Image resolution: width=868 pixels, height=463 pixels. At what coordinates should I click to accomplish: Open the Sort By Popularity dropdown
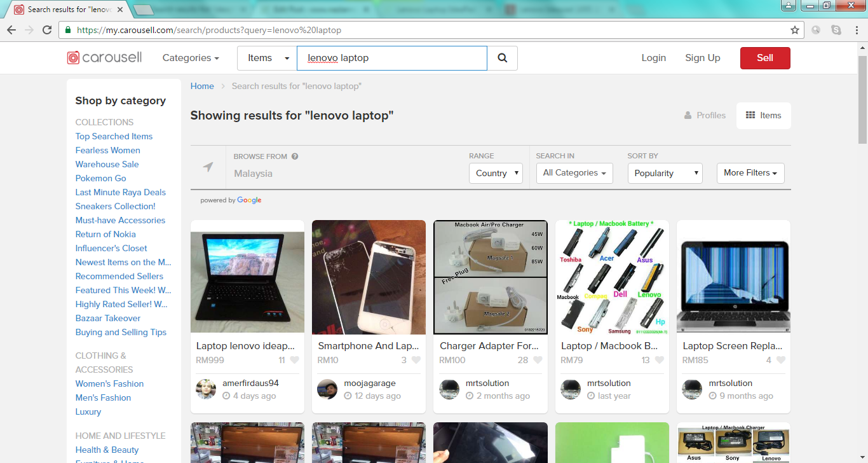(665, 173)
